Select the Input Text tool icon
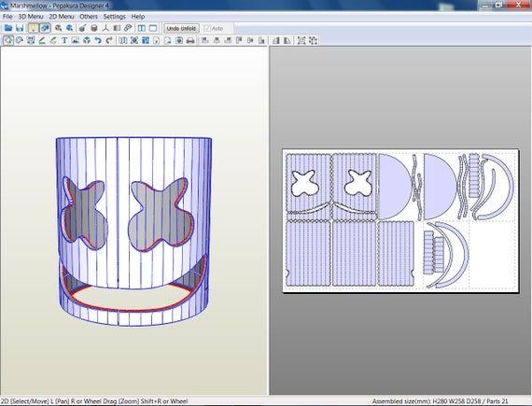The width and height of the screenshot is (532, 406). tap(64, 40)
